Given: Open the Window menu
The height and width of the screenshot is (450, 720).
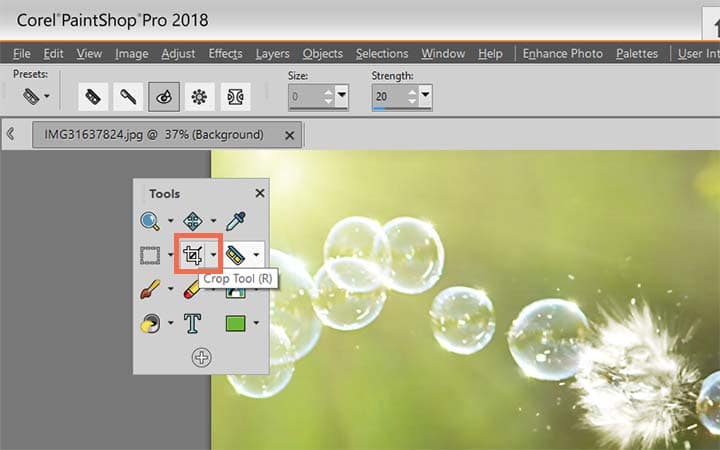Looking at the screenshot, I should (x=443, y=54).
